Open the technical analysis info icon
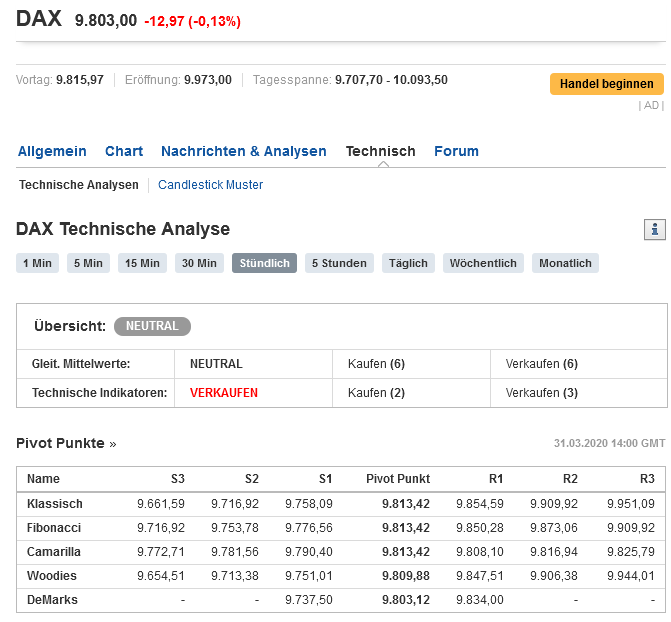Image resolution: width=671 pixels, height=622 pixels. coord(654,229)
